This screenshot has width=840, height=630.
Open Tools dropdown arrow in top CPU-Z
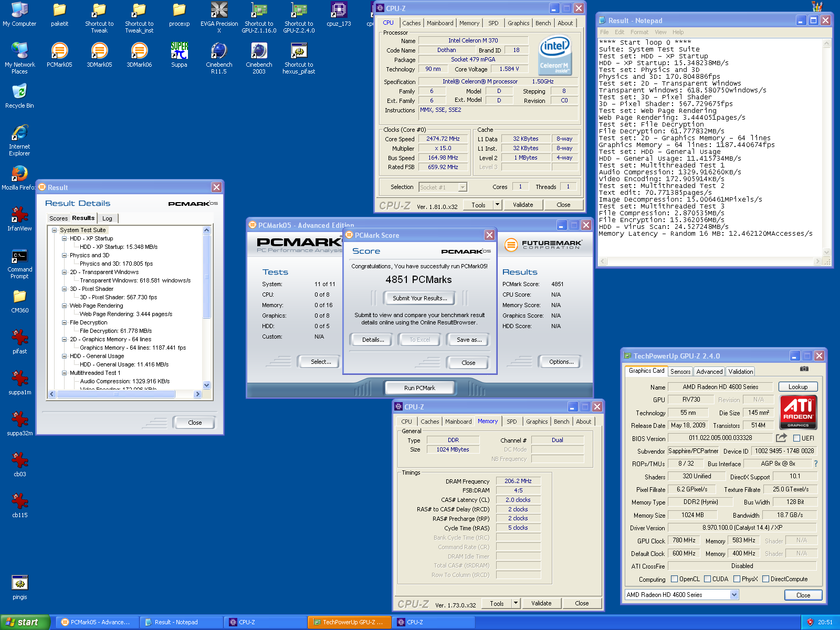click(497, 205)
